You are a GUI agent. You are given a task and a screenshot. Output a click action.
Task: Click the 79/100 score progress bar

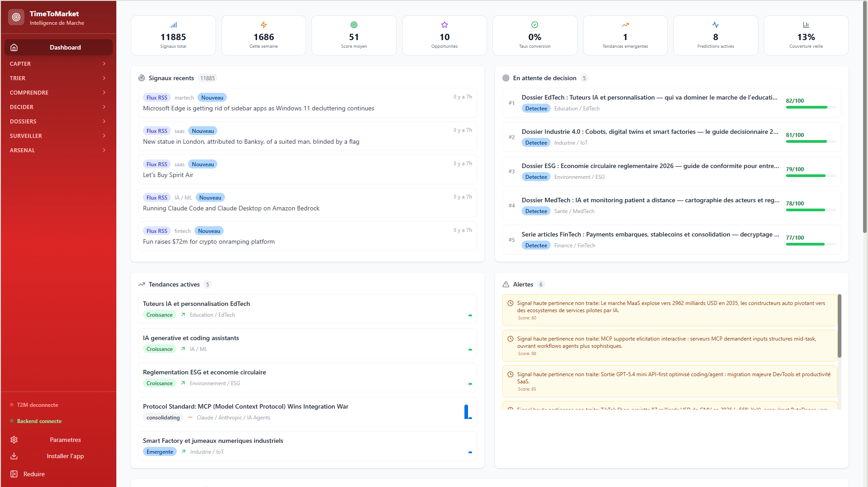tap(811, 176)
